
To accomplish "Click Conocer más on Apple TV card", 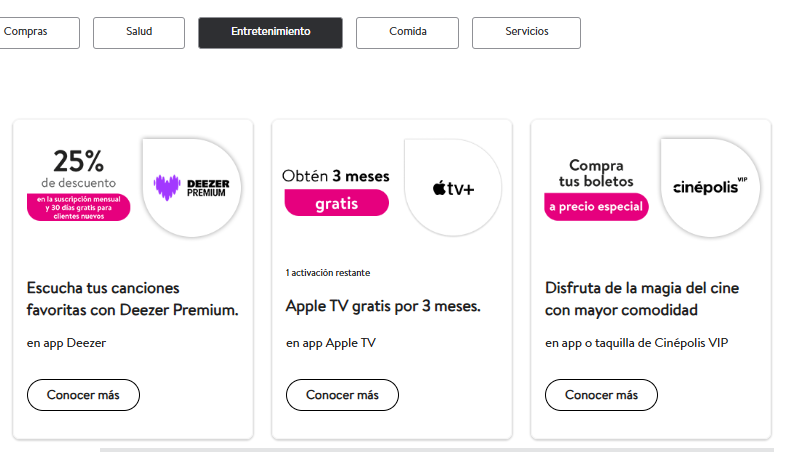I will 342,395.
